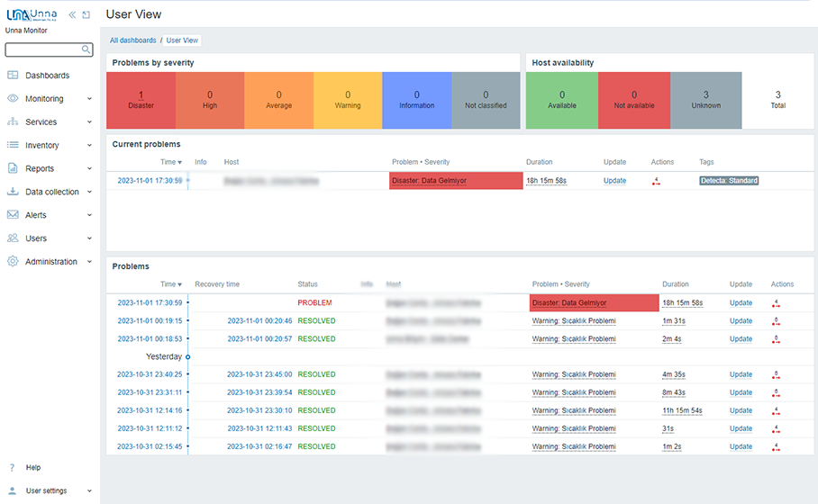Click actions icon in Current problems row
Viewport: 818px width, 504px height.
656,181
